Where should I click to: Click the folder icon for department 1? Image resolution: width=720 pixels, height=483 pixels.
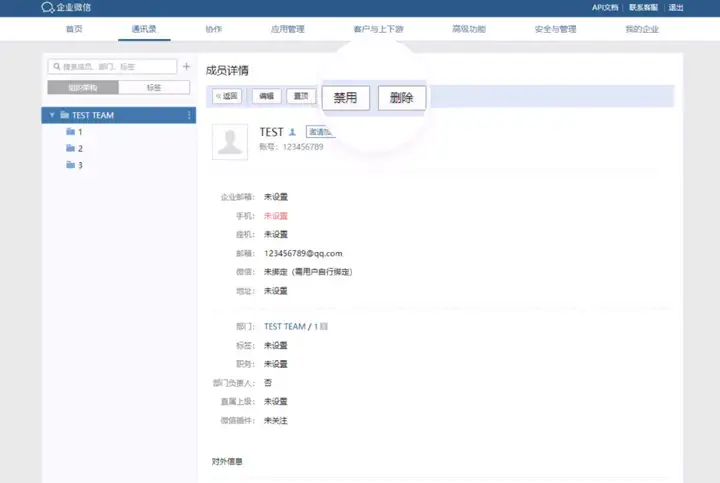click(x=70, y=132)
